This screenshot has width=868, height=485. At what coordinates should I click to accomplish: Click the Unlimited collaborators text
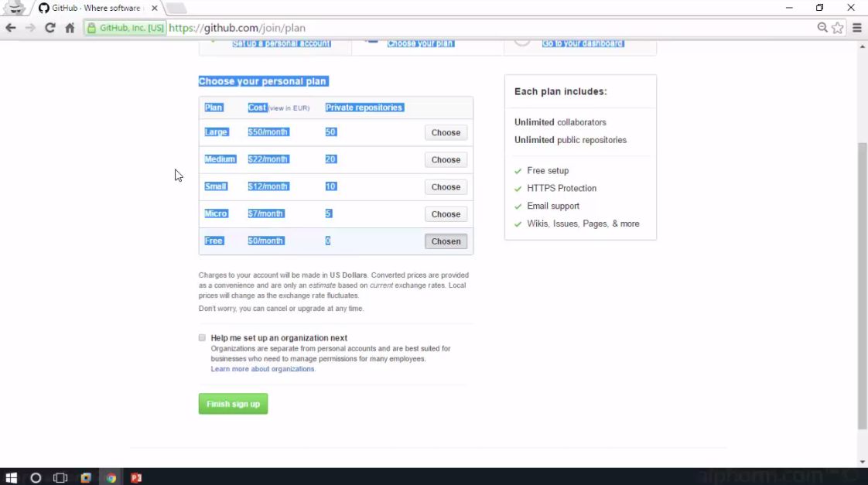560,122
